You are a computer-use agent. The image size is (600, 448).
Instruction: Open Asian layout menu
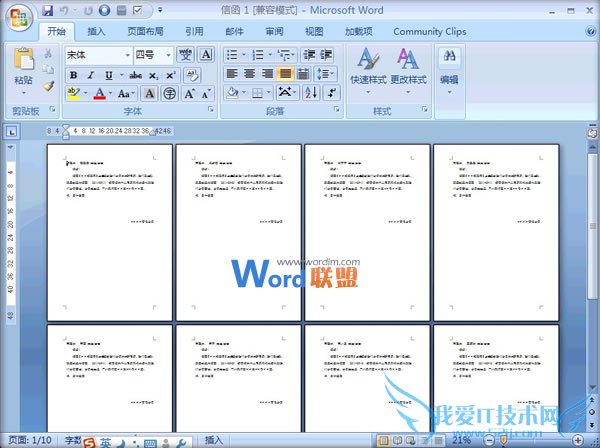(287, 93)
